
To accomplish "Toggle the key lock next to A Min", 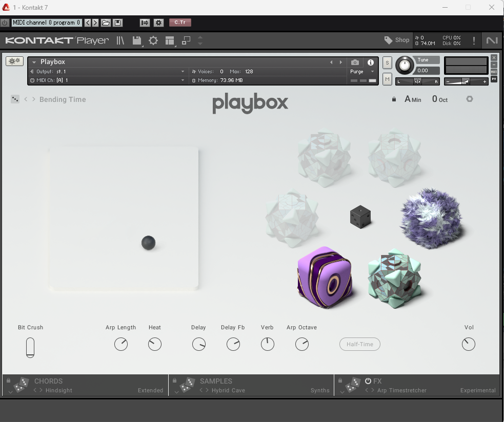I will coord(394,99).
